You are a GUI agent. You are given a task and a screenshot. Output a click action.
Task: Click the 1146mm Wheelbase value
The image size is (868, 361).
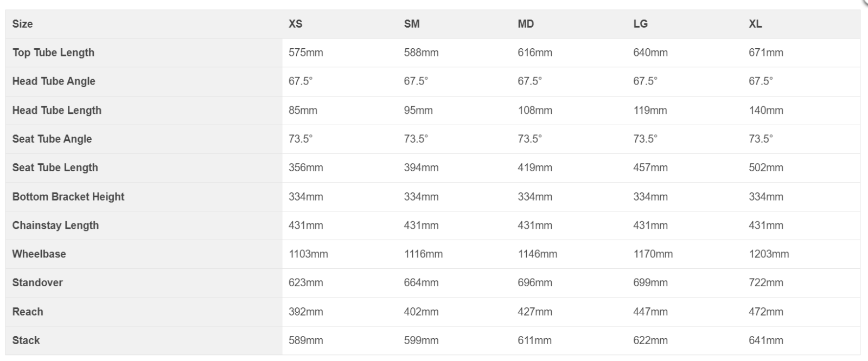tap(537, 254)
